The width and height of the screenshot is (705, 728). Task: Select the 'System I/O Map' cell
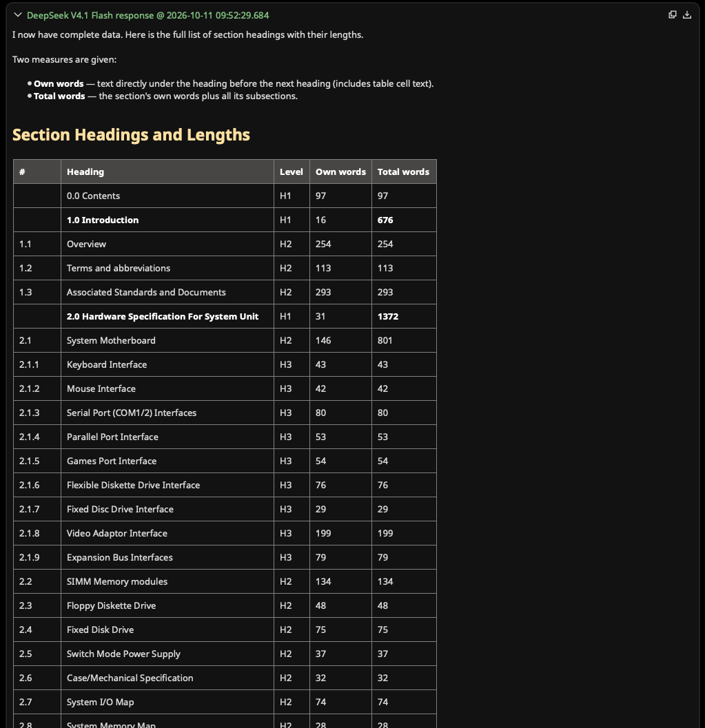click(167, 703)
